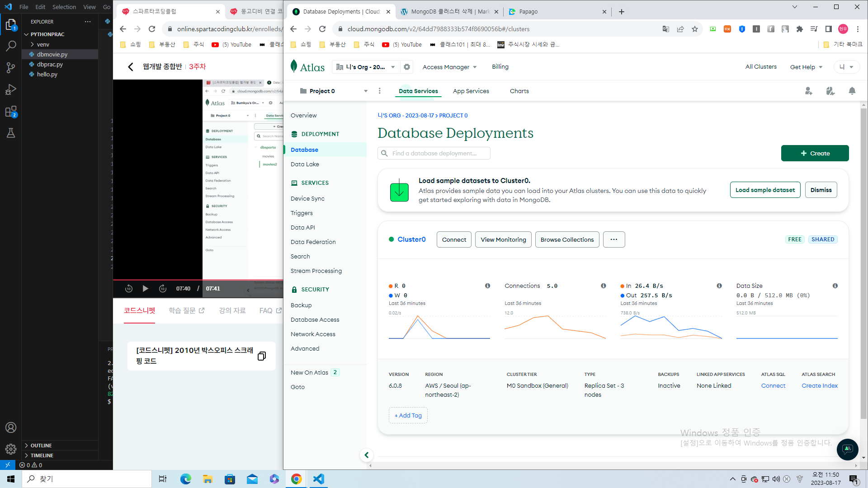Viewport: 868px width, 488px height.
Task: Open Search in the VS Code activity bar
Action: (x=11, y=46)
